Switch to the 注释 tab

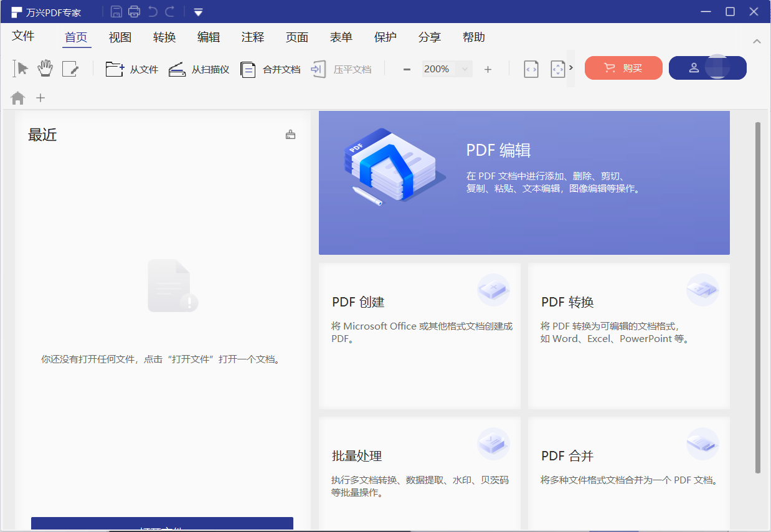[x=253, y=37]
